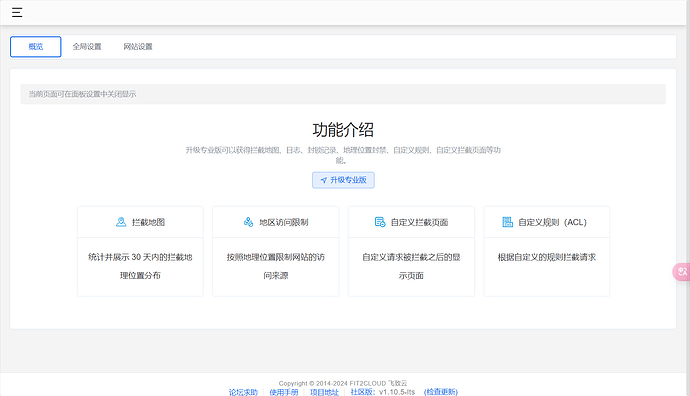Click the 拦截地图 card title

coord(148,222)
